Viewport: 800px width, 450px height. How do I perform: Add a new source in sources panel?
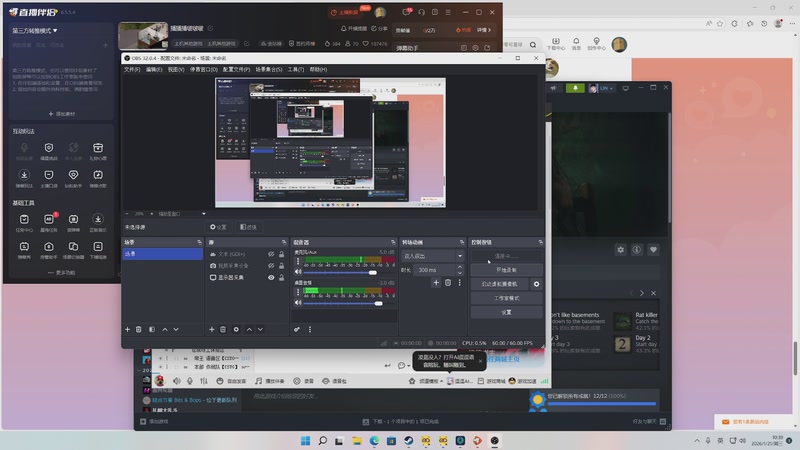(212, 330)
